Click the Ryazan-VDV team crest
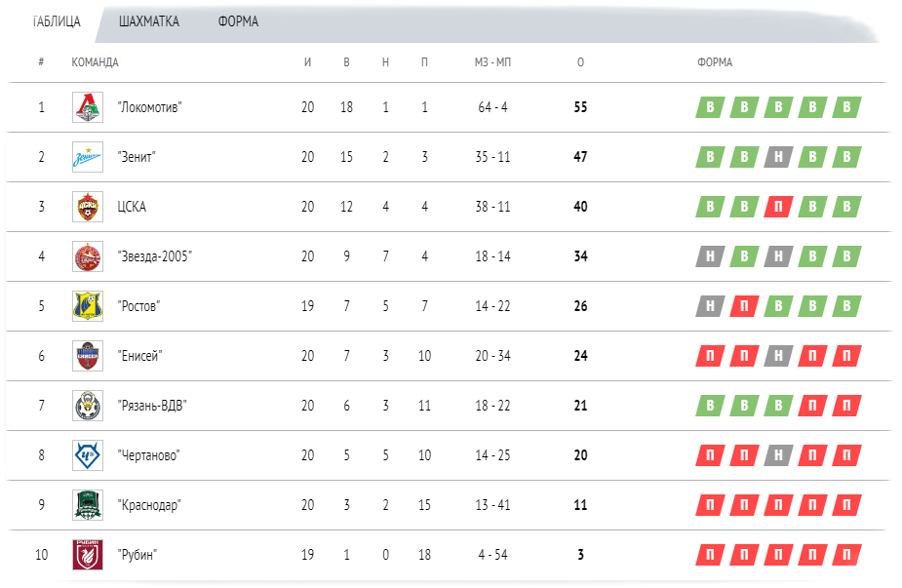Viewport: 902px width, 588px height. 88,406
